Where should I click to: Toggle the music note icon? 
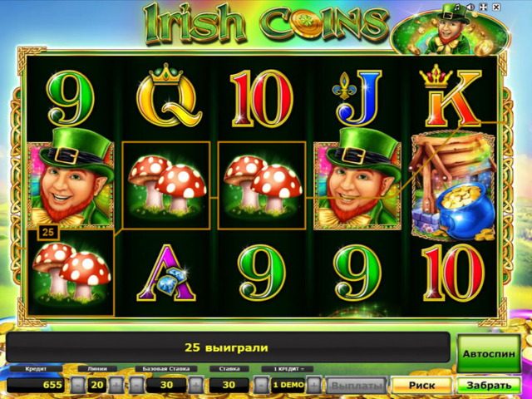click(457, 7)
